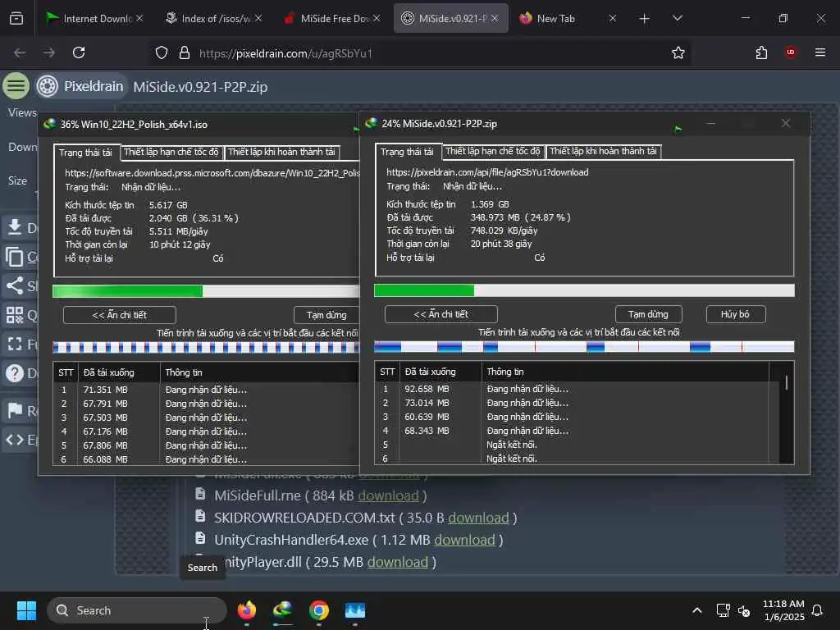
Task: Open Thiết lập hạn chế tốc độ tab in Win10 ISO window
Action: tap(171, 152)
